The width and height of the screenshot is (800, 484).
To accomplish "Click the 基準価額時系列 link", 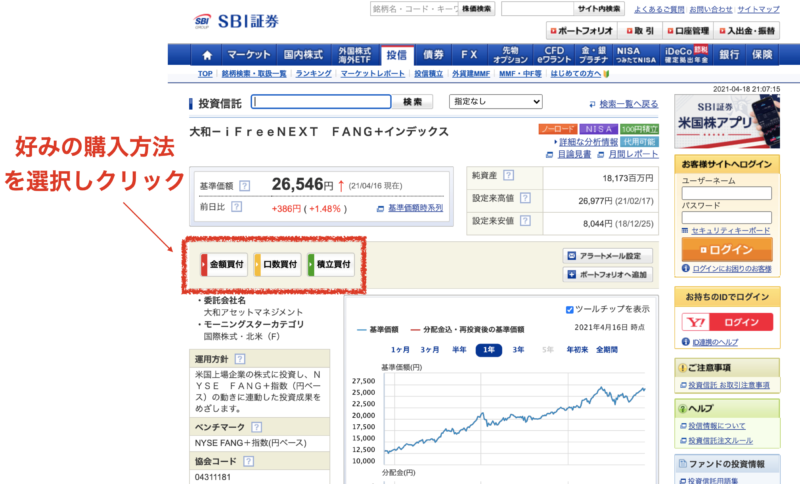I will 415,208.
